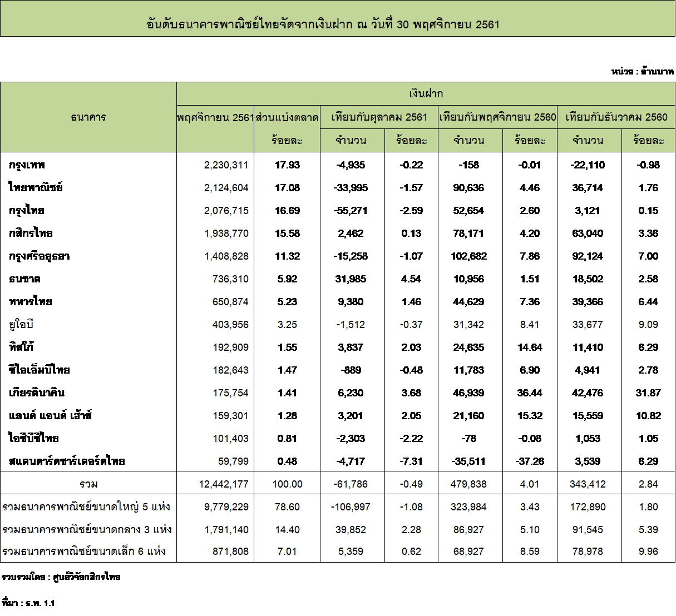Click the large banks total 9,779,229
This screenshot has width=676, height=616.
(226, 507)
